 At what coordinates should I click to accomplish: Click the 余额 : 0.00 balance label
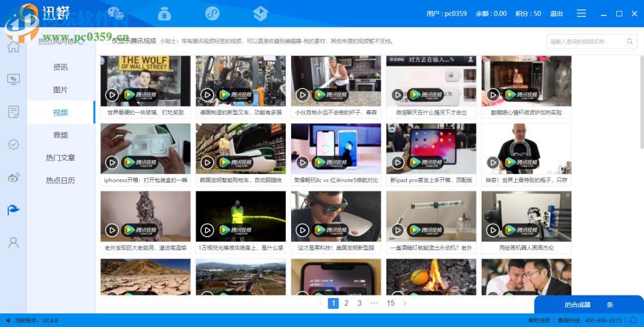click(491, 14)
